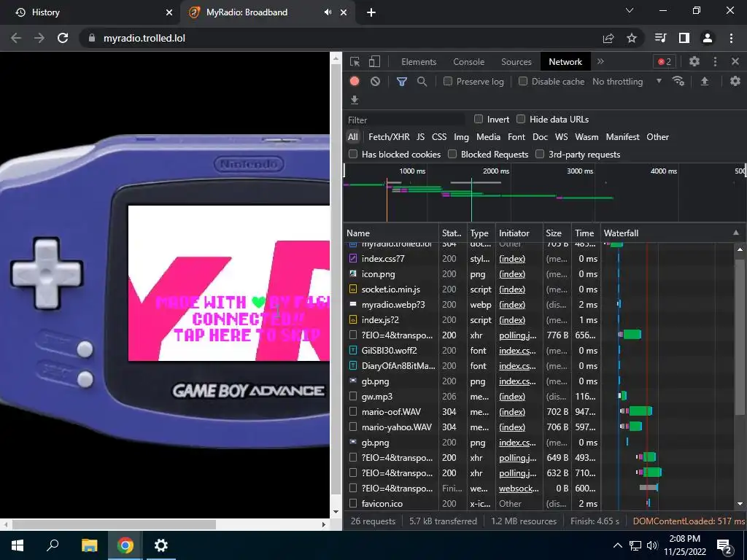Select the Network tab
This screenshot has height=560, width=747.
click(x=565, y=62)
